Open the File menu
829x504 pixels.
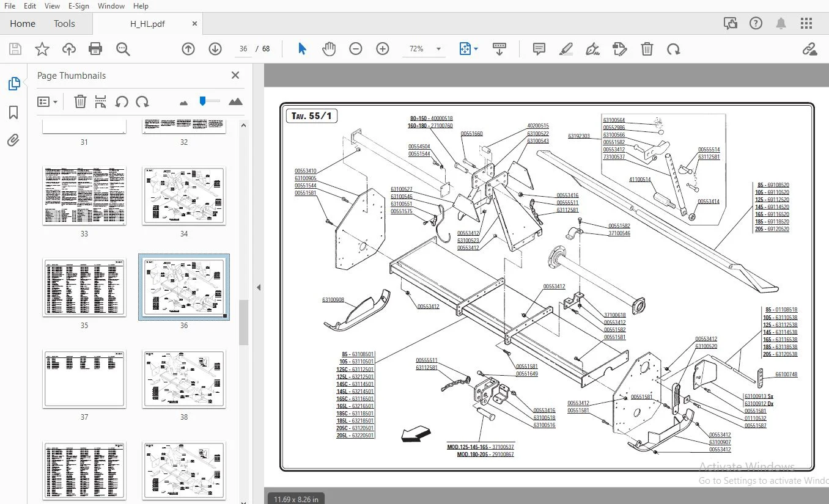[10, 6]
